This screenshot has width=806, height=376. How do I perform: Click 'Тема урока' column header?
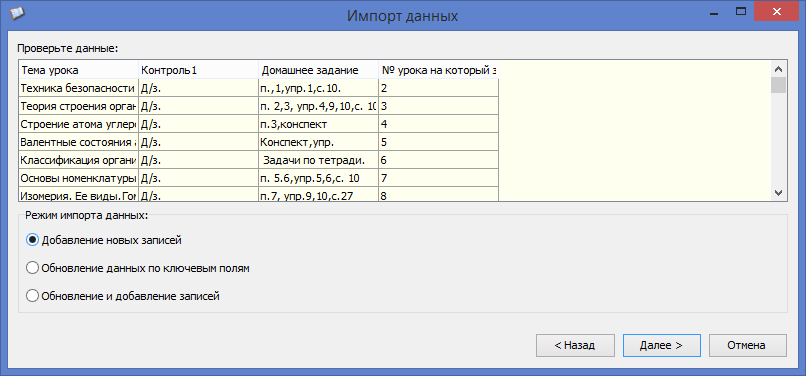pyautogui.click(x=79, y=70)
